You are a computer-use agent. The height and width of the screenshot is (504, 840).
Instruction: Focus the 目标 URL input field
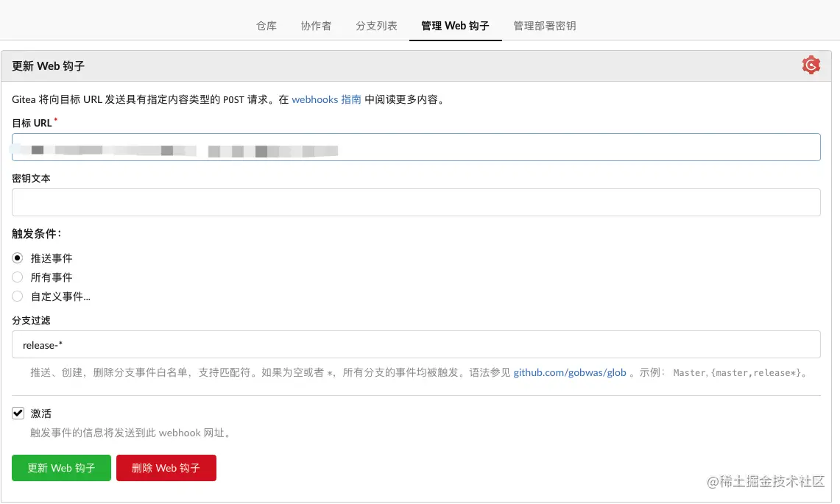click(416, 147)
